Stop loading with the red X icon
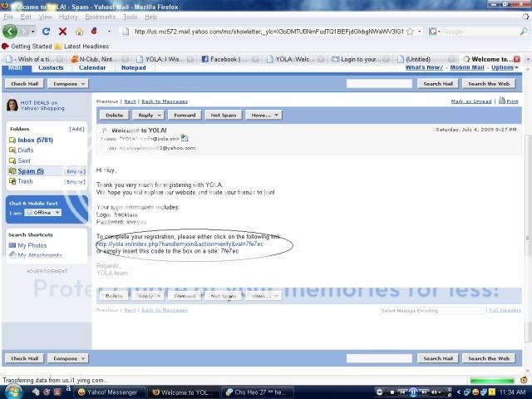 [x=62, y=32]
